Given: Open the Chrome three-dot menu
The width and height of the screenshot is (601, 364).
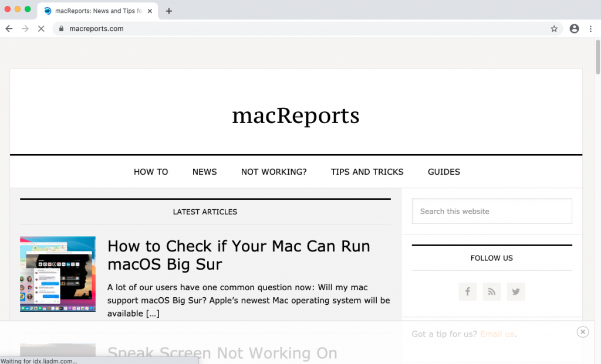Looking at the screenshot, I should (590, 29).
